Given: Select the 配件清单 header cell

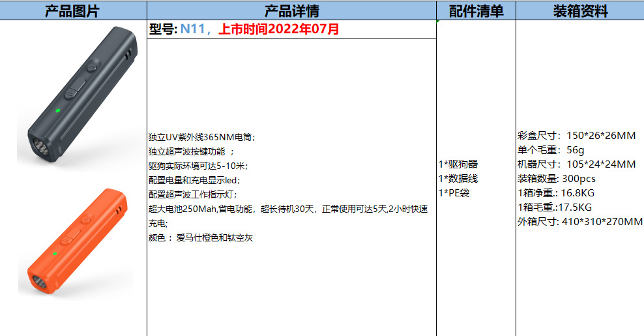Looking at the screenshot, I should pos(476,10).
